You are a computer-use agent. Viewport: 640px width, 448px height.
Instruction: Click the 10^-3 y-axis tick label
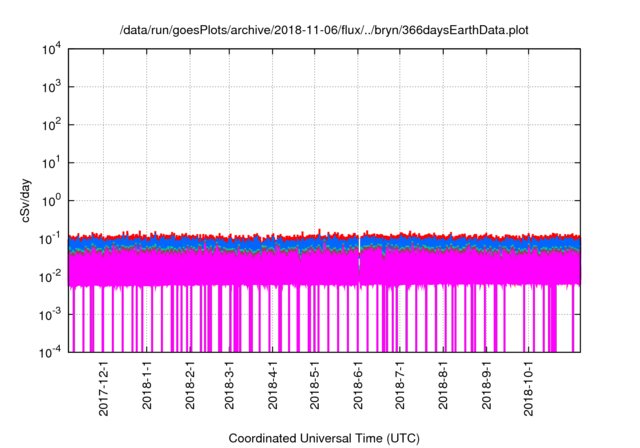point(50,314)
